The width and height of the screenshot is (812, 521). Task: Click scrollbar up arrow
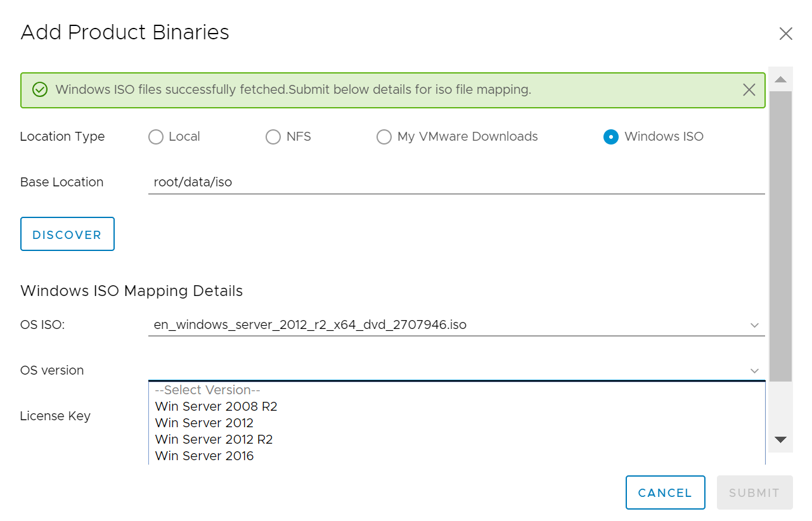pos(780,79)
